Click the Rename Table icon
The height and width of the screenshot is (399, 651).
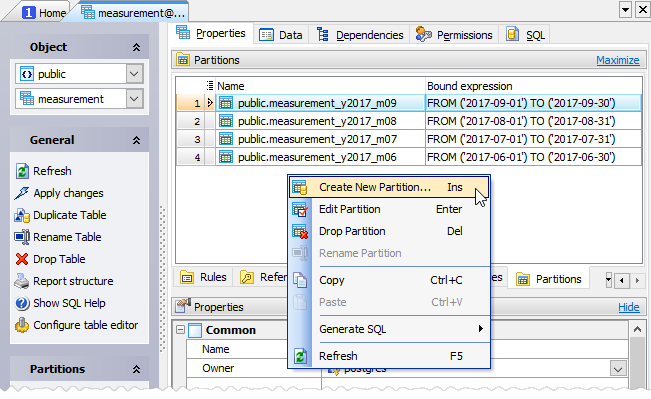coord(22,237)
